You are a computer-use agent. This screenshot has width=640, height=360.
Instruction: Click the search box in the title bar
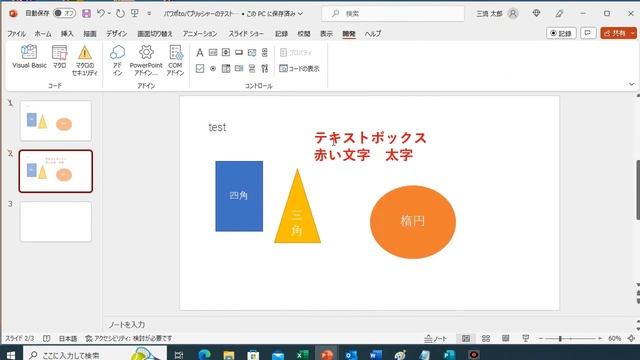coord(393,13)
